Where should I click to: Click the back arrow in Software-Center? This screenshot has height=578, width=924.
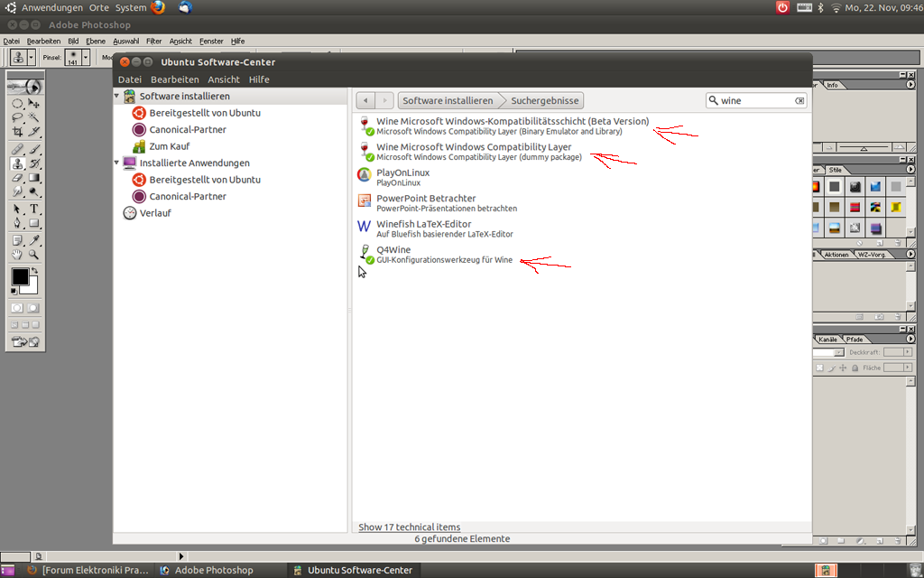[365, 100]
